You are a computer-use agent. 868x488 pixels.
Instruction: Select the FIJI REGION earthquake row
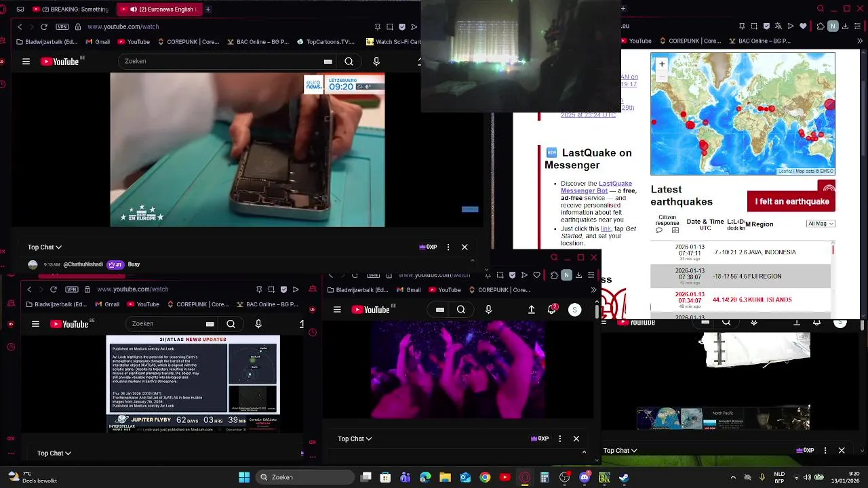pyautogui.click(x=741, y=276)
